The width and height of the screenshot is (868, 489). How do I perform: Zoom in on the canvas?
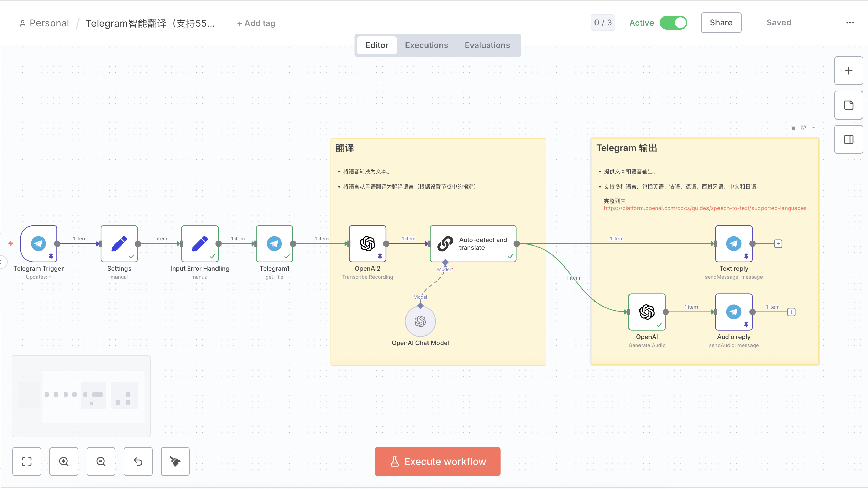(64, 461)
